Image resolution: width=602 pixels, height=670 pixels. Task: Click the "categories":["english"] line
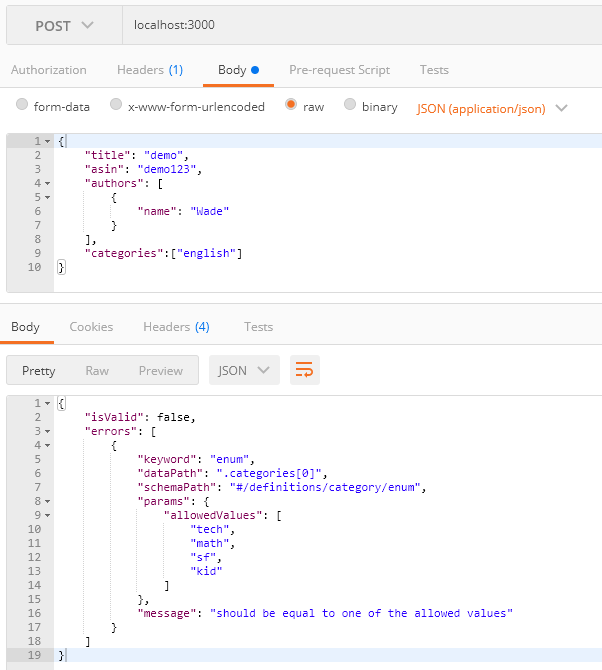pos(163,253)
